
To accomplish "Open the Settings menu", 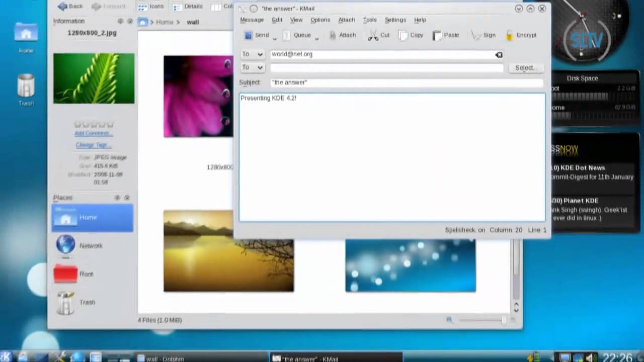I will click(x=395, y=20).
